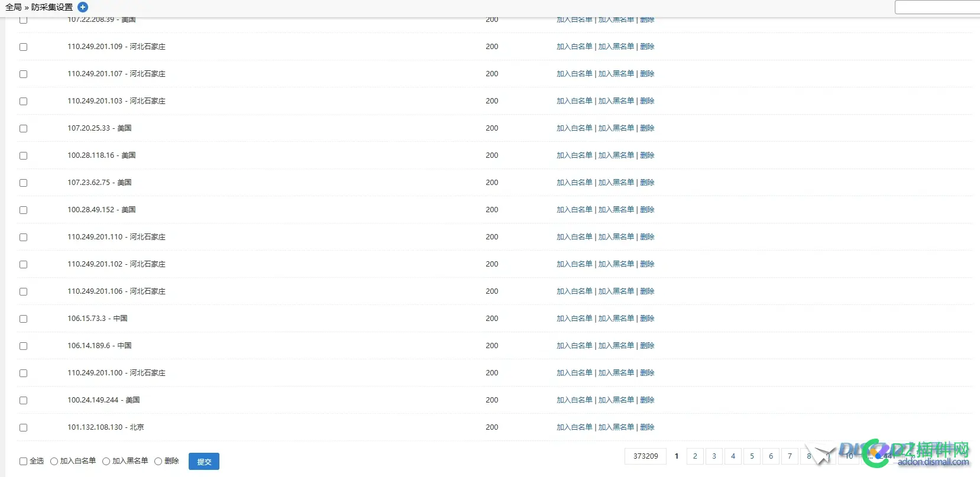Click 加入白名单 for 106.14.189.6
980x477 pixels.
point(574,346)
